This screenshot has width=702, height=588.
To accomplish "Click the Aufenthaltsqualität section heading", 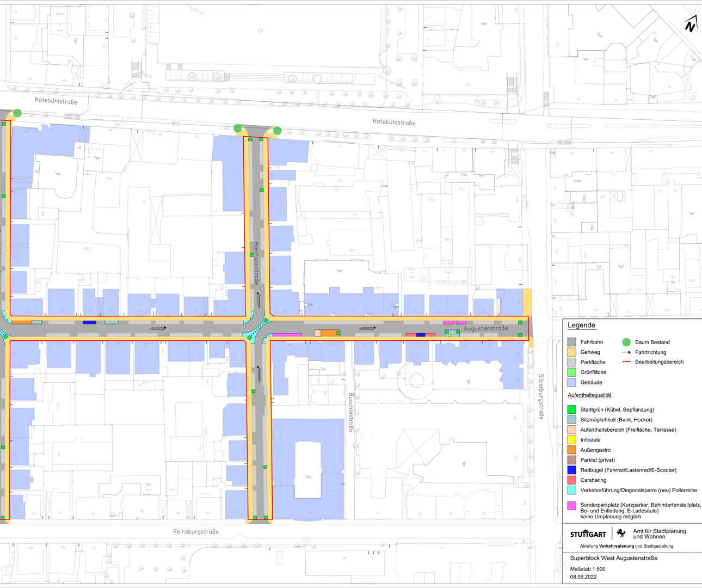I will pyautogui.click(x=590, y=395).
